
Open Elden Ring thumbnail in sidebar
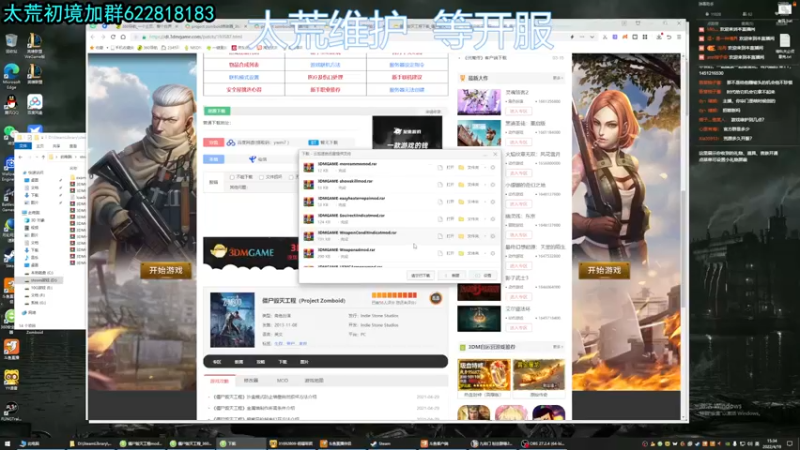(479, 318)
